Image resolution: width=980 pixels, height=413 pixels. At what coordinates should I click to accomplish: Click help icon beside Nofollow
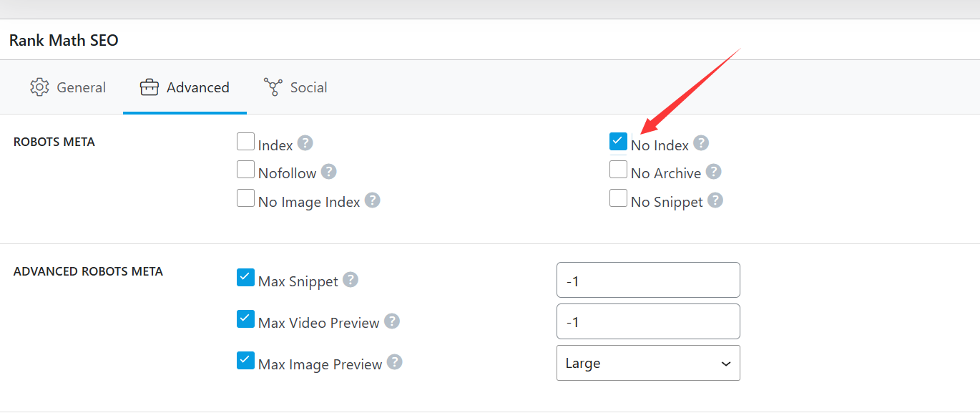[x=328, y=172]
